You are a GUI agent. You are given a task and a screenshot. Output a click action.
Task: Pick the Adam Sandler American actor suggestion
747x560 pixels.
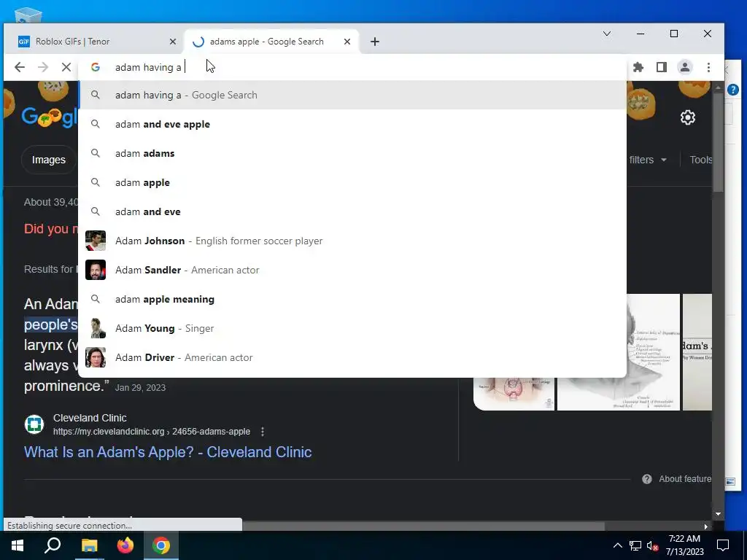pyautogui.click(x=352, y=270)
